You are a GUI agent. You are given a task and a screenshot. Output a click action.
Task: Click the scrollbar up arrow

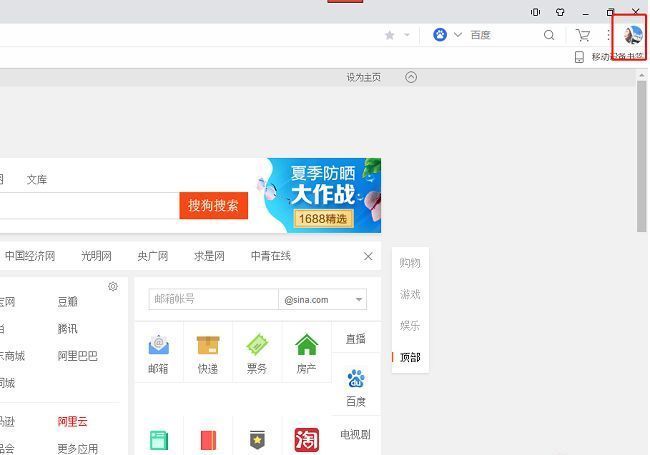click(x=642, y=75)
